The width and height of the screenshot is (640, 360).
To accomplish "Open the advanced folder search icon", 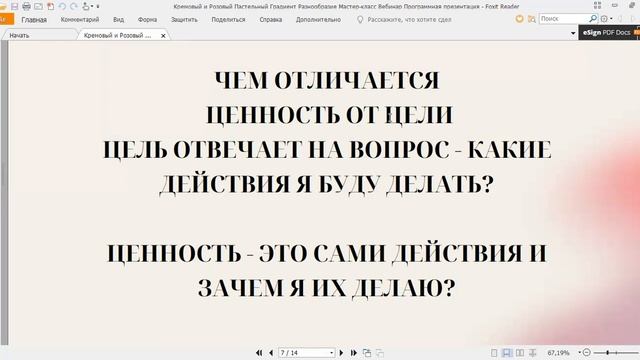I will pos(531,19).
